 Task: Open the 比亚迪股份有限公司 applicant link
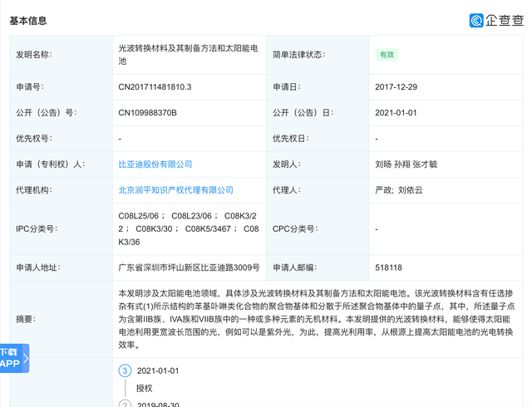click(x=155, y=164)
